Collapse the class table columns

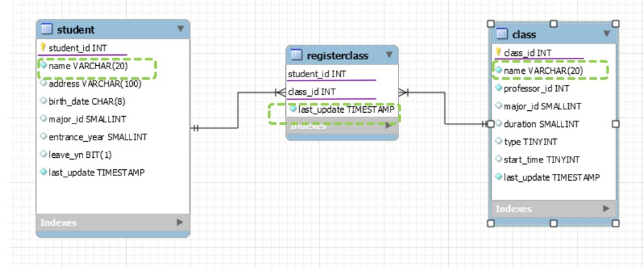606,34
